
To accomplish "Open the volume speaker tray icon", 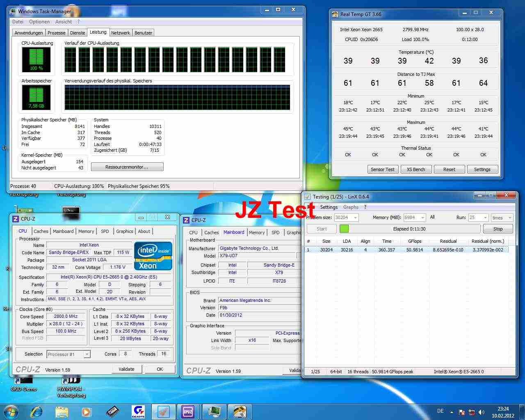I will coord(482,412).
